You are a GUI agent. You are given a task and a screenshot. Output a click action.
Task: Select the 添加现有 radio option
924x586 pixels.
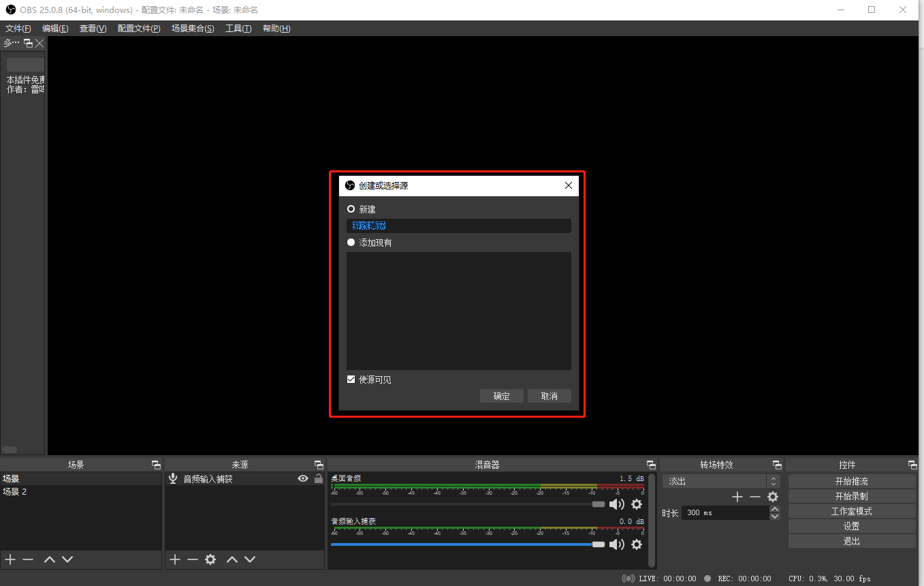pos(351,243)
